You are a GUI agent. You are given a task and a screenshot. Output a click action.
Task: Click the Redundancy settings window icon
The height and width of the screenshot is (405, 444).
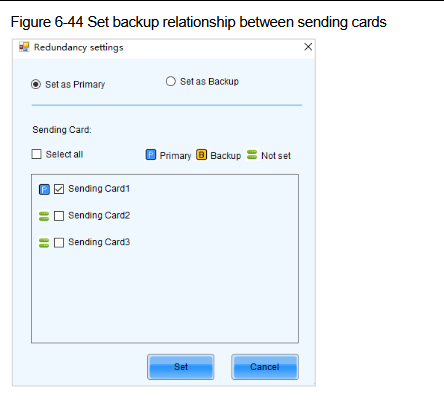(x=24, y=47)
